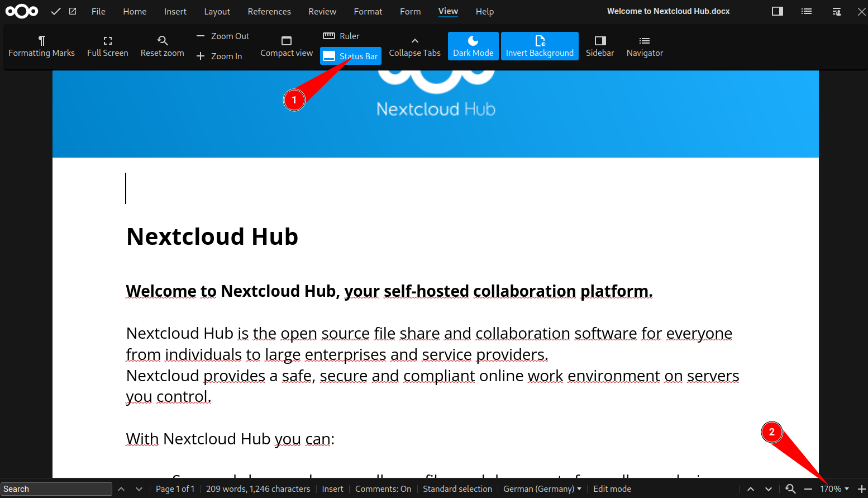Image resolution: width=868 pixels, height=498 pixels.
Task: Open the Navigator panel from ribbon
Action: [645, 46]
